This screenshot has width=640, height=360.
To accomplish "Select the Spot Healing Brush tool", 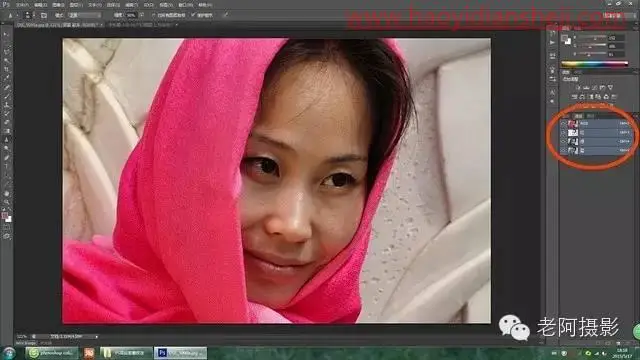I will coord(6,87).
